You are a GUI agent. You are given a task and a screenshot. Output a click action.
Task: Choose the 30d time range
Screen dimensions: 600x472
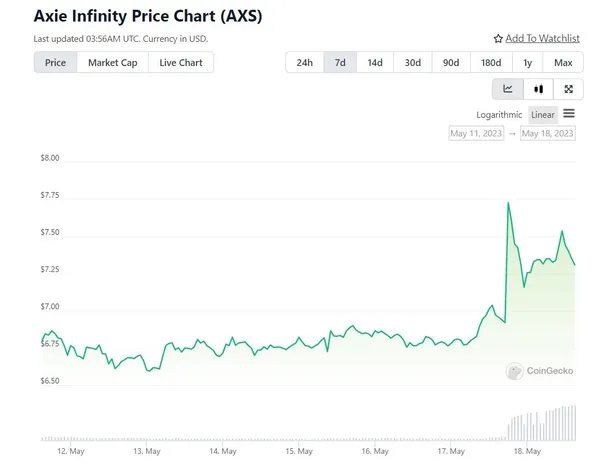coord(412,63)
